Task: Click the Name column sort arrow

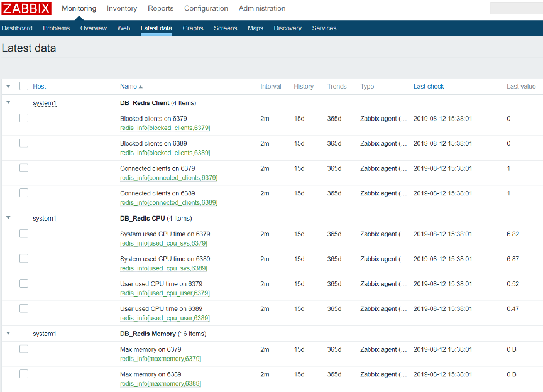Action: click(x=141, y=87)
